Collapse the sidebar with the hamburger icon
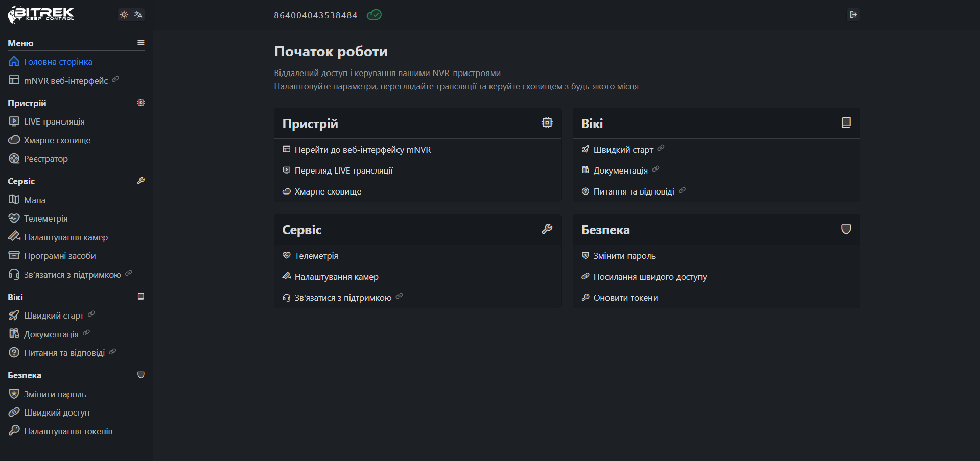Image resolution: width=980 pixels, height=461 pixels. point(141,43)
